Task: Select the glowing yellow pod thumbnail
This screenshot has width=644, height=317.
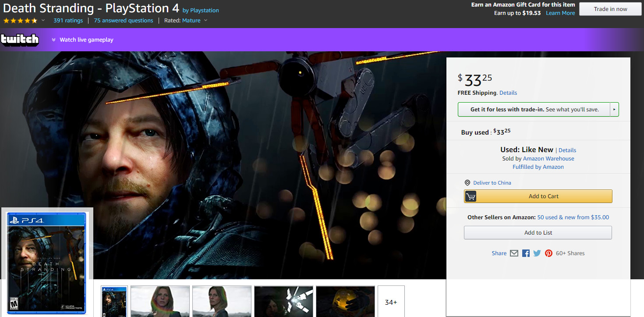Action: click(346, 302)
